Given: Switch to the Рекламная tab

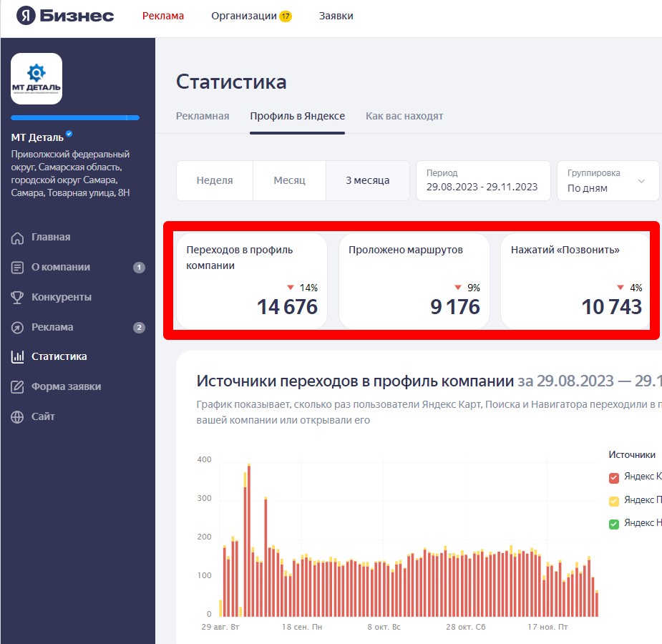Looking at the screenshot, I should pos(203,116).
